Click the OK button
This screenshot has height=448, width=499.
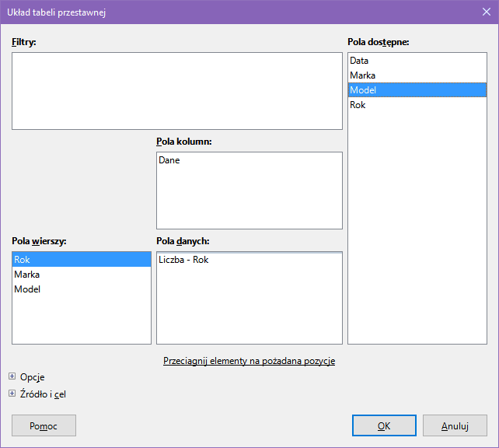[x=384, y=425]
